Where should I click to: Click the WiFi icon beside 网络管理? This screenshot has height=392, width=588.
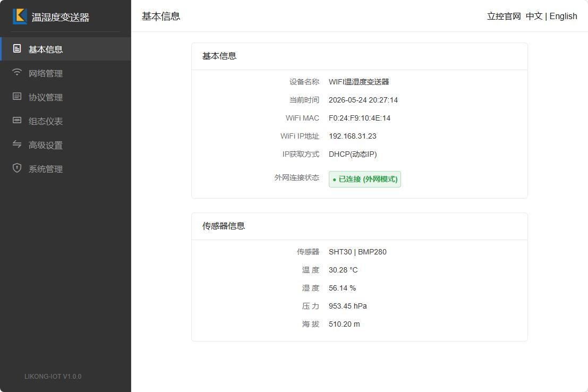17,72
